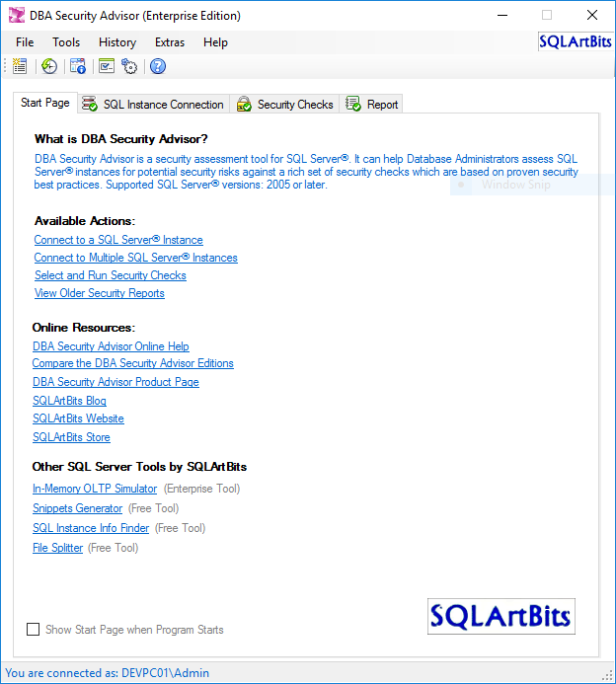Open SQL Instance Info Finder link
Viewport: 616px width, 684px height.
point(91,528)
